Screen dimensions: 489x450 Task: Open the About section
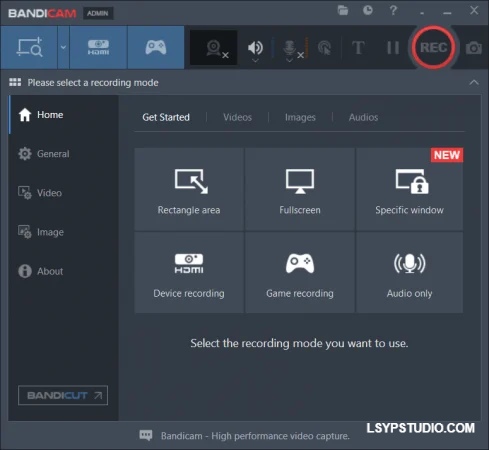63,271
